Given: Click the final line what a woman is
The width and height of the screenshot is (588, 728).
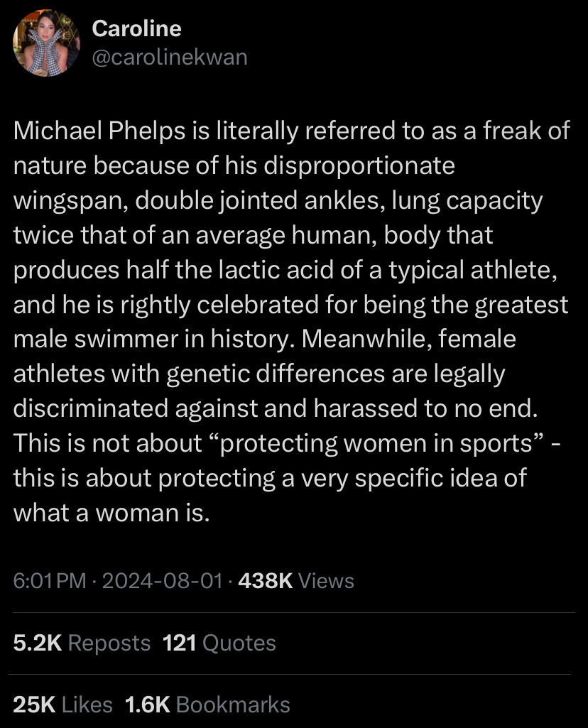Looking at the screenshot, I should 111,513.
